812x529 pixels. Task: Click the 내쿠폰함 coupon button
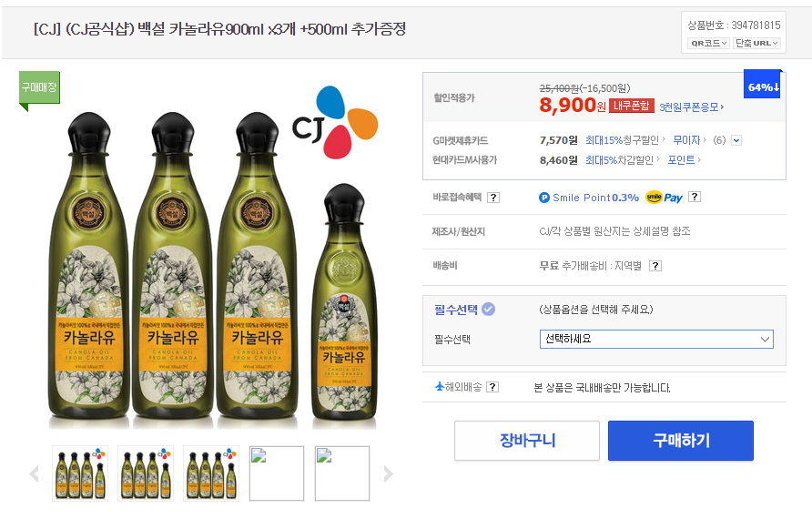pyautogui.click(x=632, y=107)
